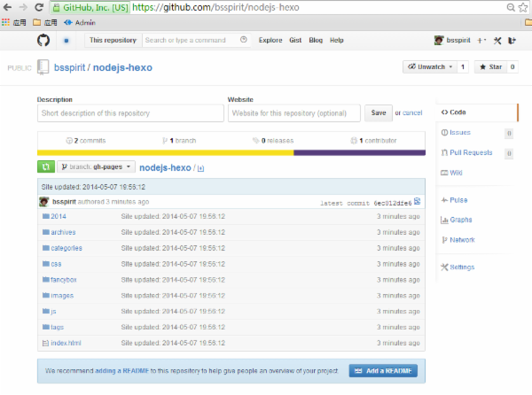The width and height of the screenshot is (532, 395).
Task: Save the repository description
Action: pyautogui.click(x=379, y=112)
